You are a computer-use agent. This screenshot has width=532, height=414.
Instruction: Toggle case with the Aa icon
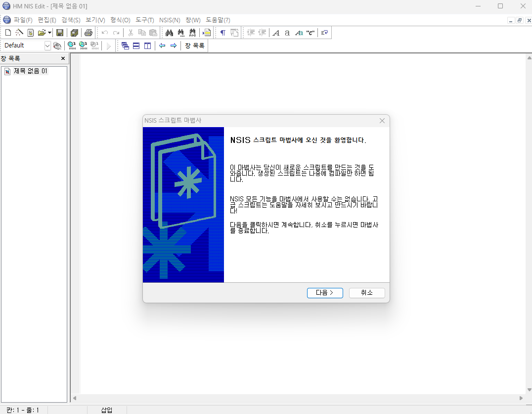[299, 33]
